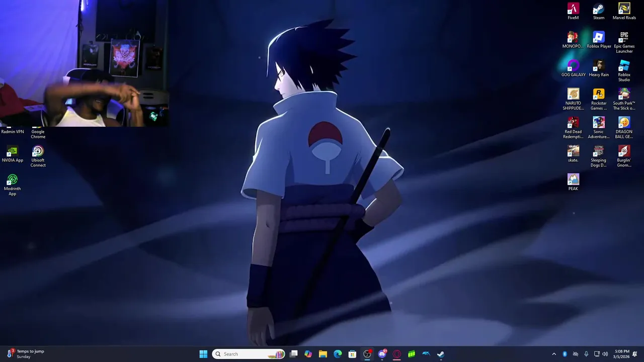Open the Marvel Rivals desktop shortcut
The image size is (644, 362).
[x=624, y=12]
